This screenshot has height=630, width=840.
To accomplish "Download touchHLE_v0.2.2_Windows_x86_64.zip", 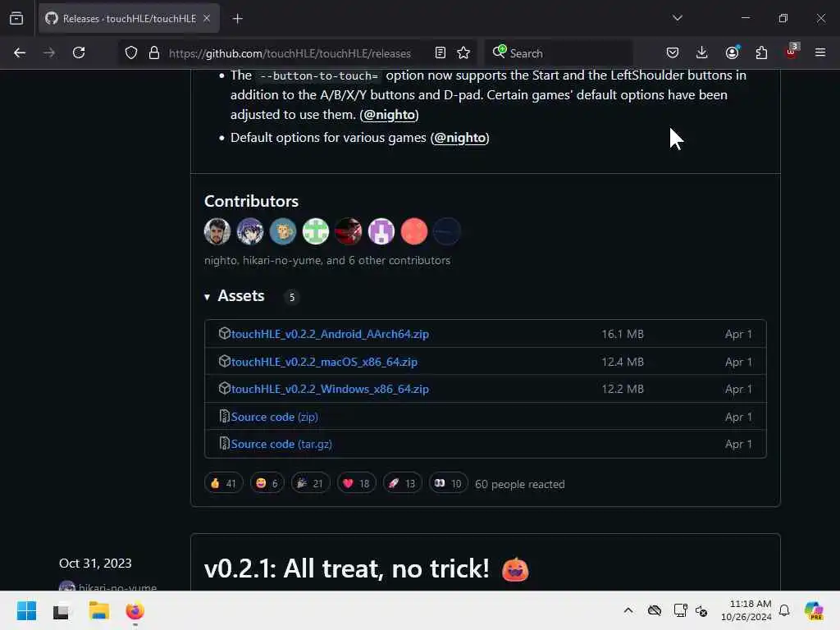I will point(330,390).
